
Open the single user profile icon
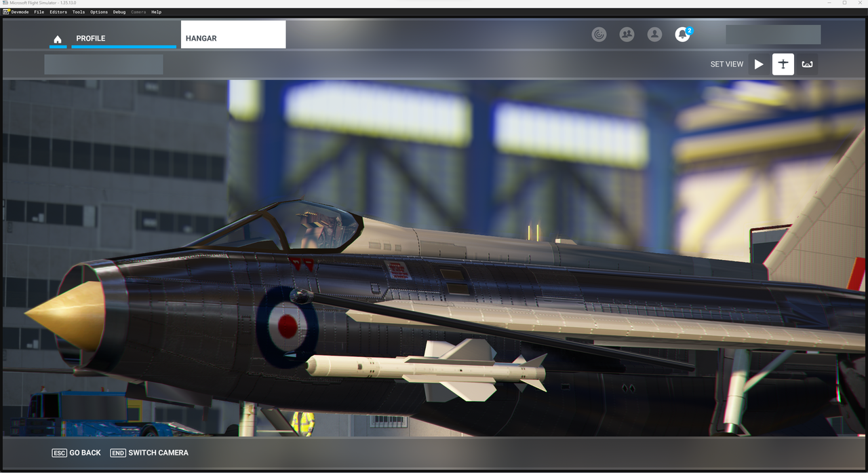point(654,35)
